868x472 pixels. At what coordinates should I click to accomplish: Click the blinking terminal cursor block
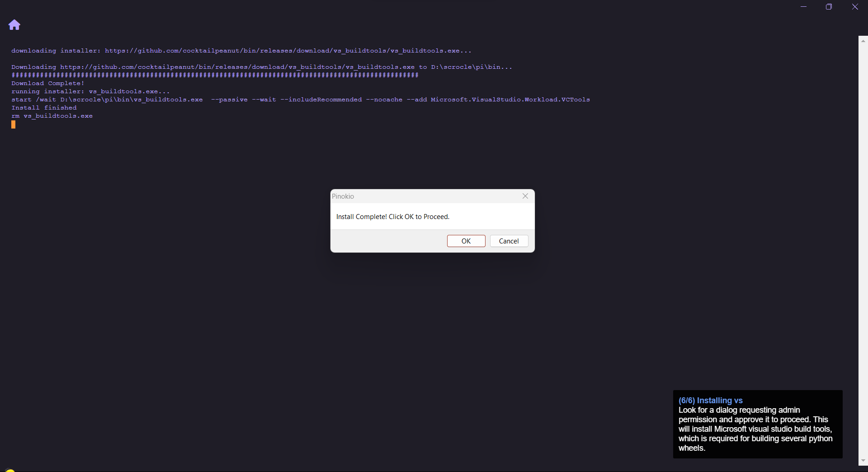point(13,124)
